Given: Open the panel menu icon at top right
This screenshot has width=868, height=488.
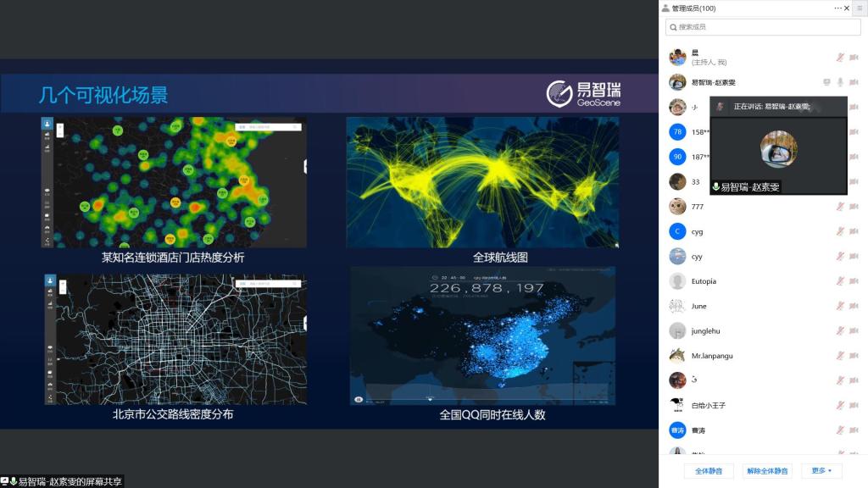Looking at the screenshot, I should (x=860, y=8).
